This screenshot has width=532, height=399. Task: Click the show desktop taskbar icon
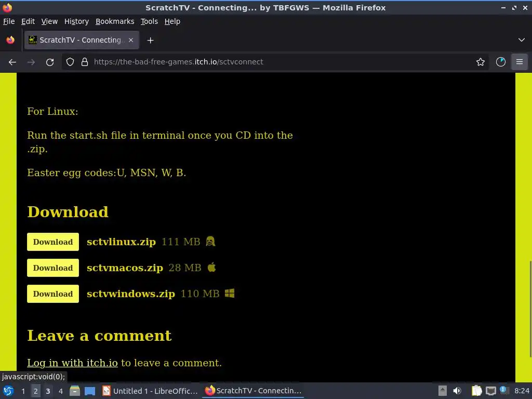point(90,391)
